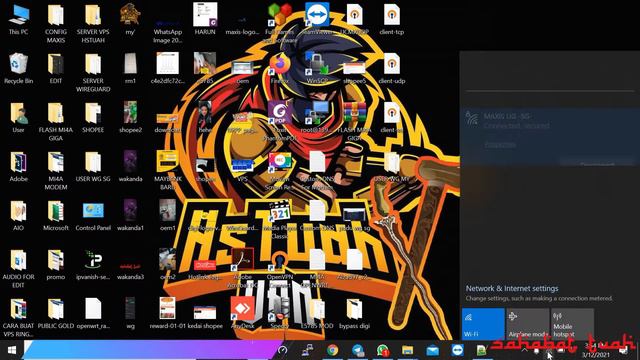This screenshot has height=360, width=640.
Task: Open TeamViewer from the taskbar
Action: pos(457,350)
